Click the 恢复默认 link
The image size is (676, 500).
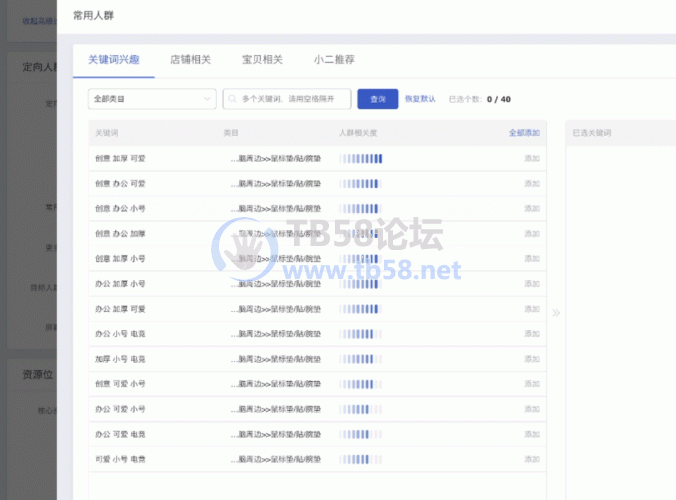click(x=420, y=99)
